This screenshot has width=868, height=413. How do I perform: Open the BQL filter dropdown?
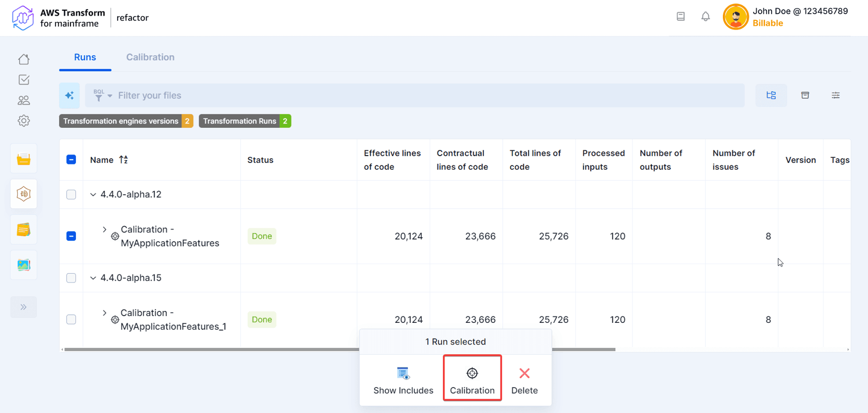point(103,95)
